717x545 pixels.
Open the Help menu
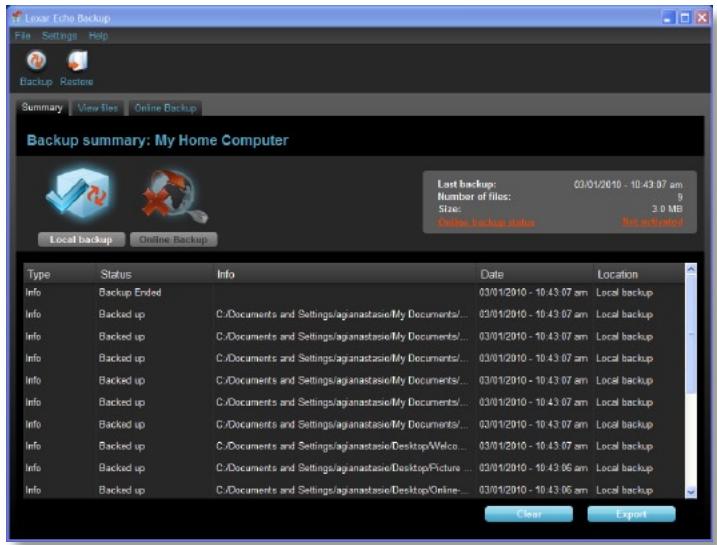(98, 36)
